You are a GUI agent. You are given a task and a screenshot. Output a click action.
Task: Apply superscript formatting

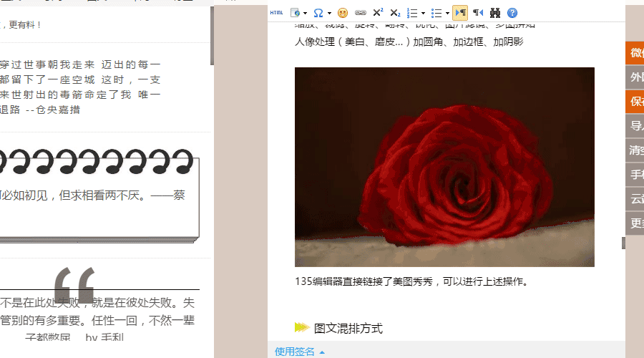click(x=378, y=13)
